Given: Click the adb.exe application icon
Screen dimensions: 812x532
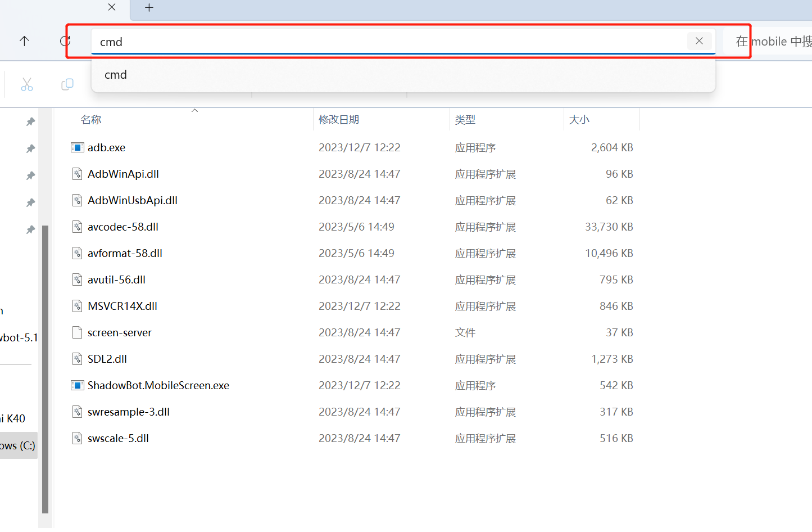Looking at the screenshot, I should tap(77, 148).
